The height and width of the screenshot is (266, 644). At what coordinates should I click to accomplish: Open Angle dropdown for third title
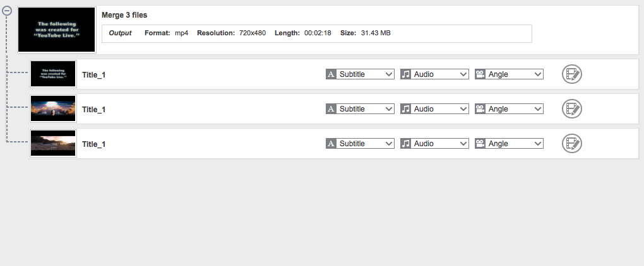515,144
